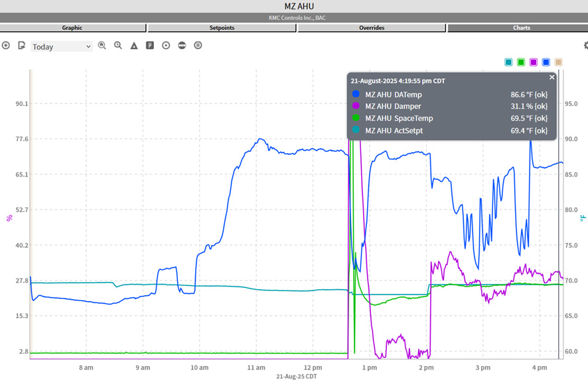Open chart settings gear icon
The height and width of the screenshot is (384, 588).
coord(585,46)
